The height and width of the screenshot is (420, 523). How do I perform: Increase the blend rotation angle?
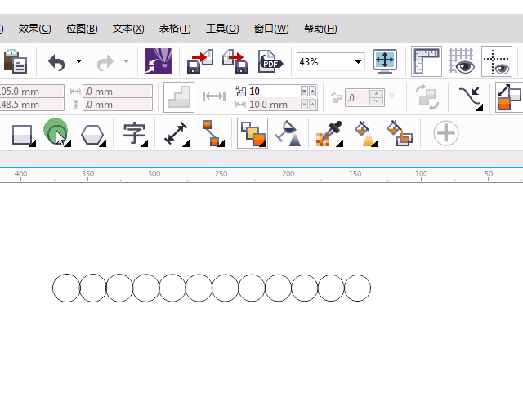[x=377, y=94]
